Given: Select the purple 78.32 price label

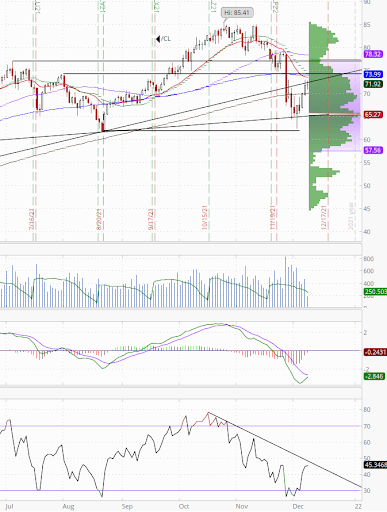Looking at the screenshot, I should click(x=373, y=54).
